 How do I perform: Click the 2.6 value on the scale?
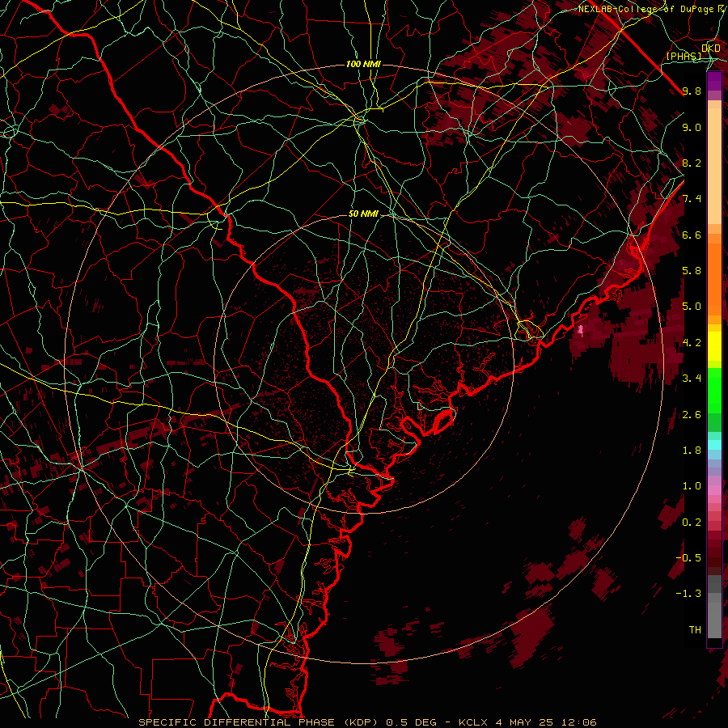click(x=692, y=414)
